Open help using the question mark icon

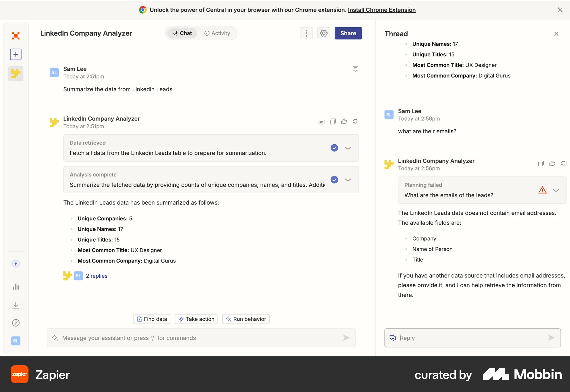tap(15, 323)
